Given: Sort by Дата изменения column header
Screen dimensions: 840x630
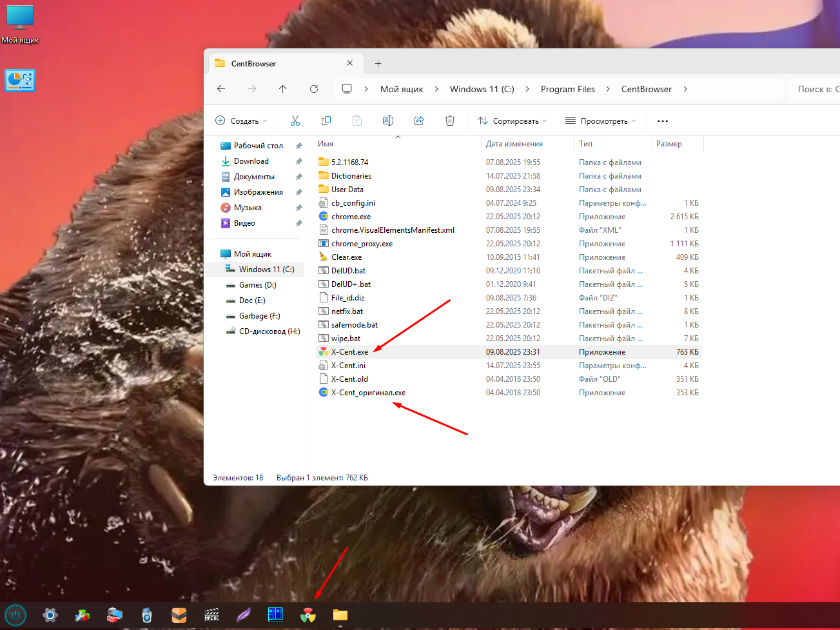Looking at the screenshot, I should coord(514,144).
